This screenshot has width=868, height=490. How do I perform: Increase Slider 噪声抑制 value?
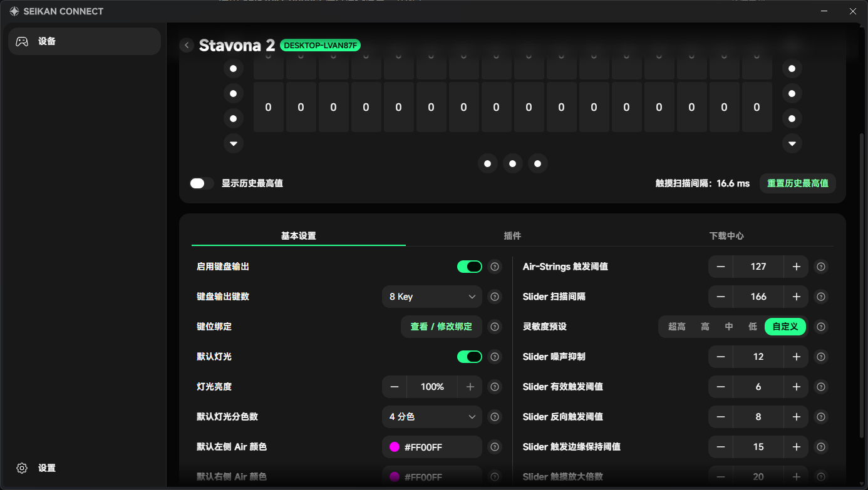pos(796,357)
